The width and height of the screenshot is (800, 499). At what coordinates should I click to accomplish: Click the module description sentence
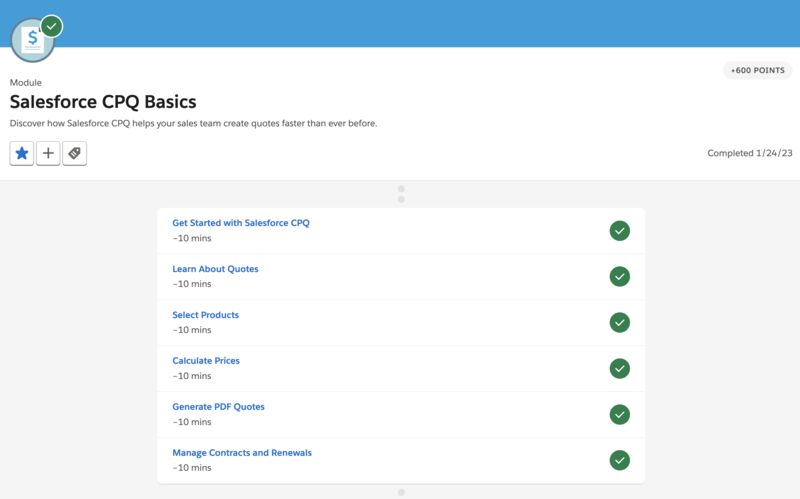point(193,123)
